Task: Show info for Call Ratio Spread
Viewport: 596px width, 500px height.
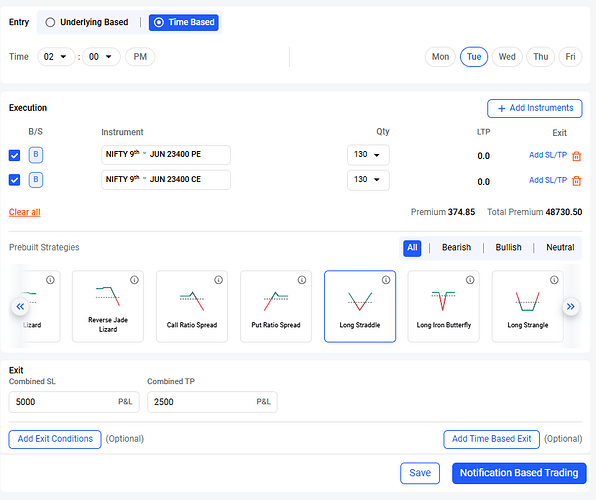Action: 218,280
